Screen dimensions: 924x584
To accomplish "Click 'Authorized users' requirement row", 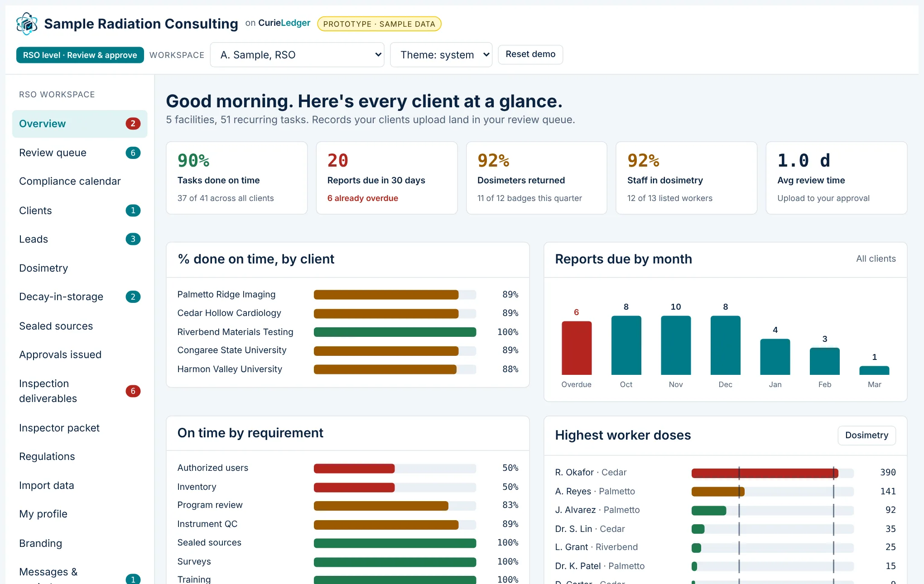I will coord(348,468).
